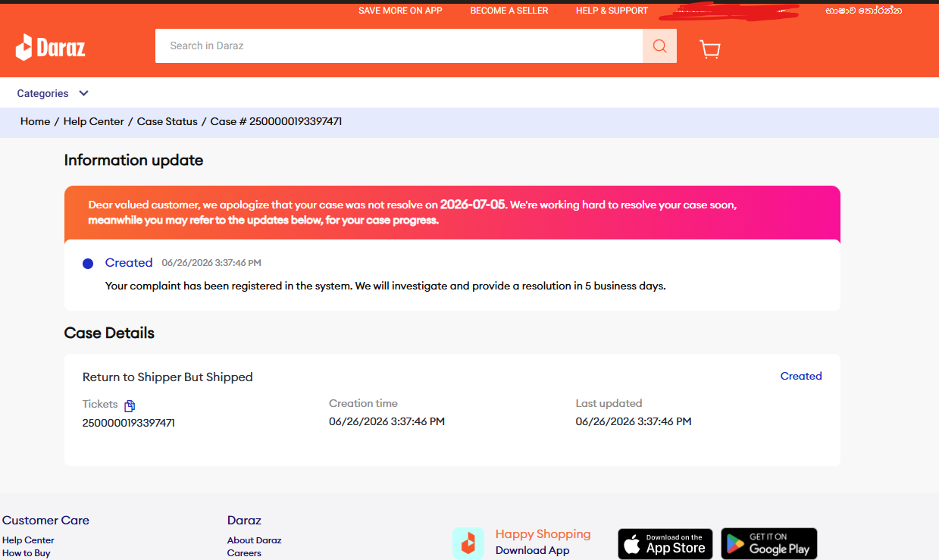Select the Case Details heading
The width and height of the screenshot is (939, 560).
pyautogui.click(x=109, y=333)
